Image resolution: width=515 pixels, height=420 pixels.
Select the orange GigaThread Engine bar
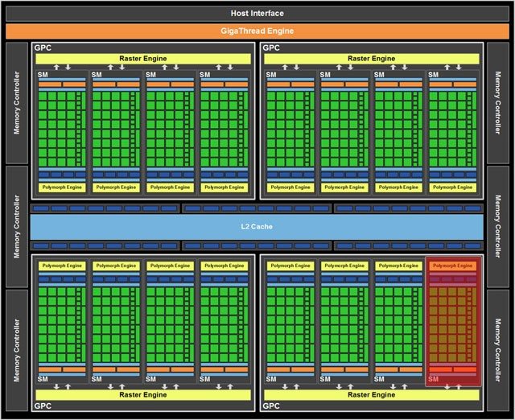point(257,31)
